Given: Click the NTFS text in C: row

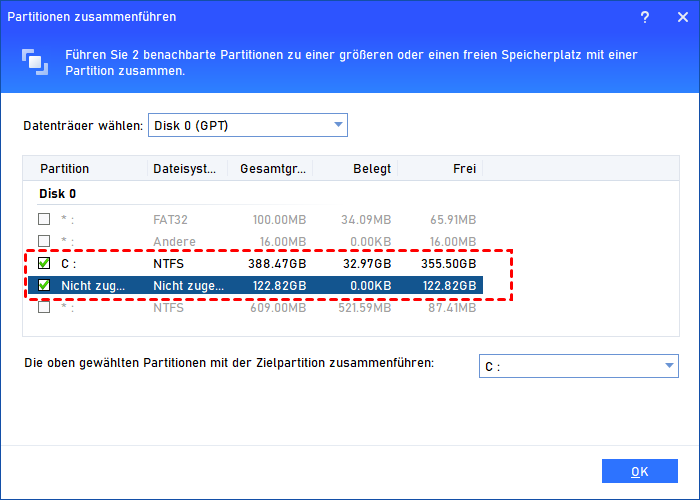Looking at the screenshot, I should click(x=168, y=263).
